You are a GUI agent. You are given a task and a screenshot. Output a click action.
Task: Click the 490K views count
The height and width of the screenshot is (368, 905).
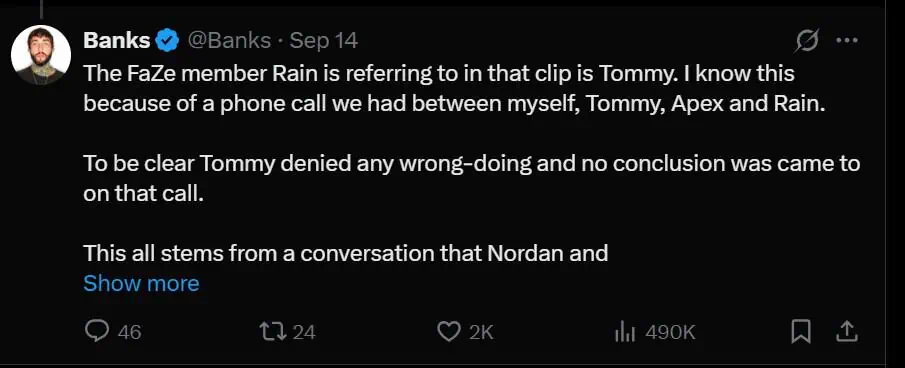[x=670, y=332]
